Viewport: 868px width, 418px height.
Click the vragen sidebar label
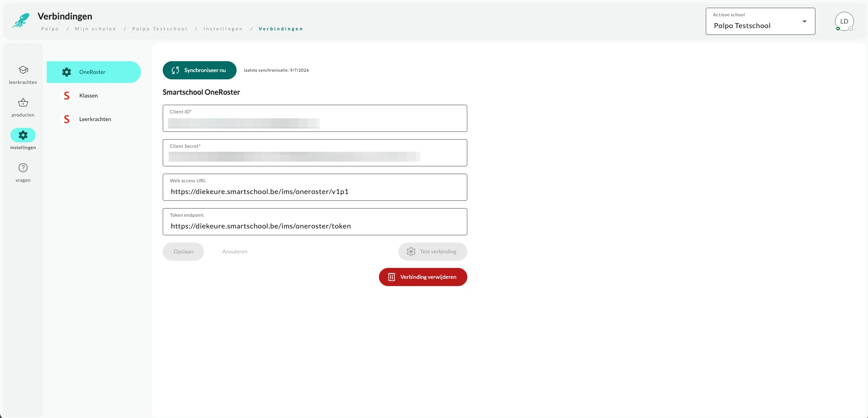click(x=23, y=180)
